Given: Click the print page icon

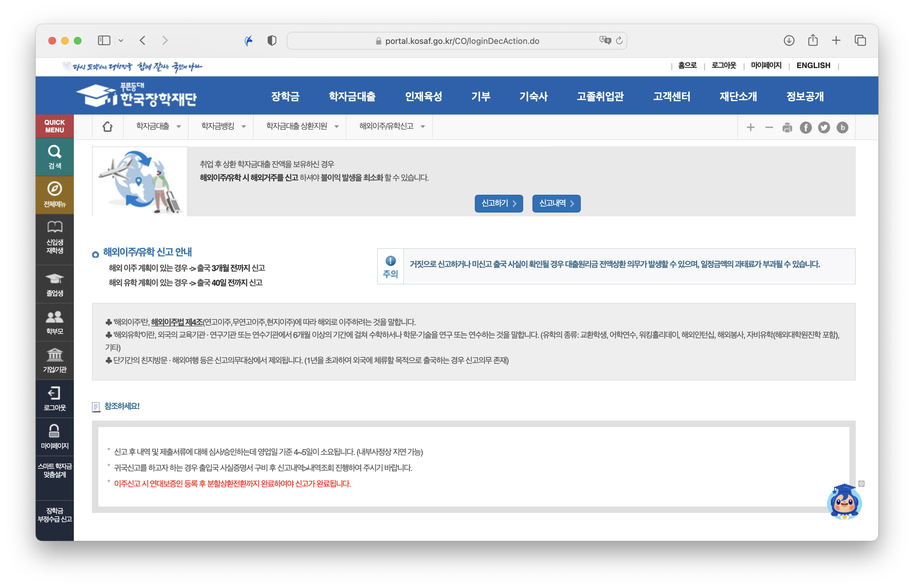Looking at the screenshot, I should click(x=787, y=128).
